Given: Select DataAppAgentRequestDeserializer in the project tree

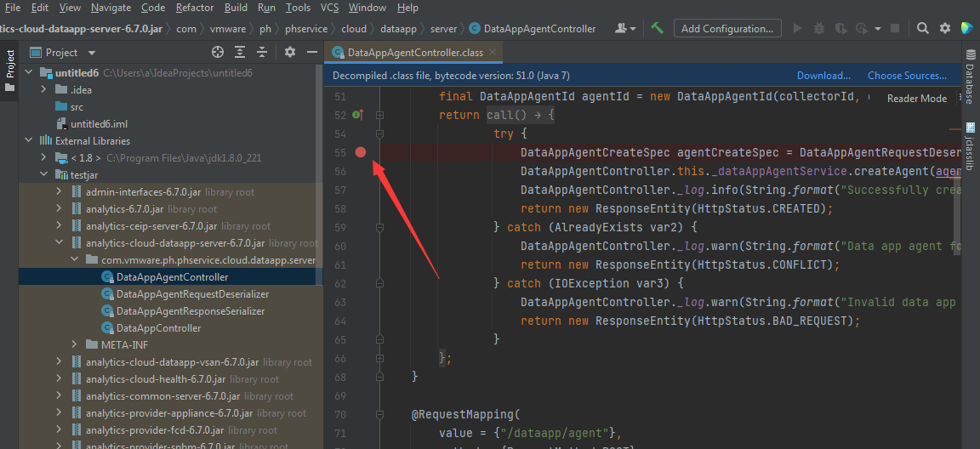Looking at the screenshot, I should click(x=192, y=294).
